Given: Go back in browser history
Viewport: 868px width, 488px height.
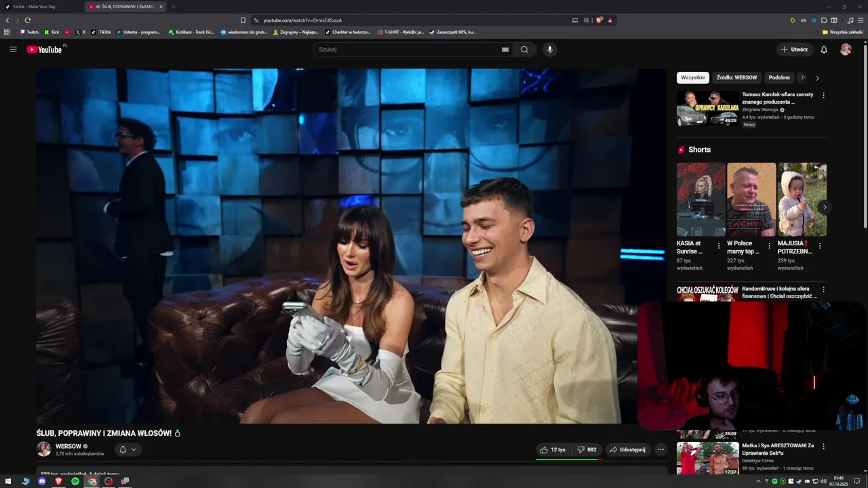Looking at the screenshot, I should point(7,20).
